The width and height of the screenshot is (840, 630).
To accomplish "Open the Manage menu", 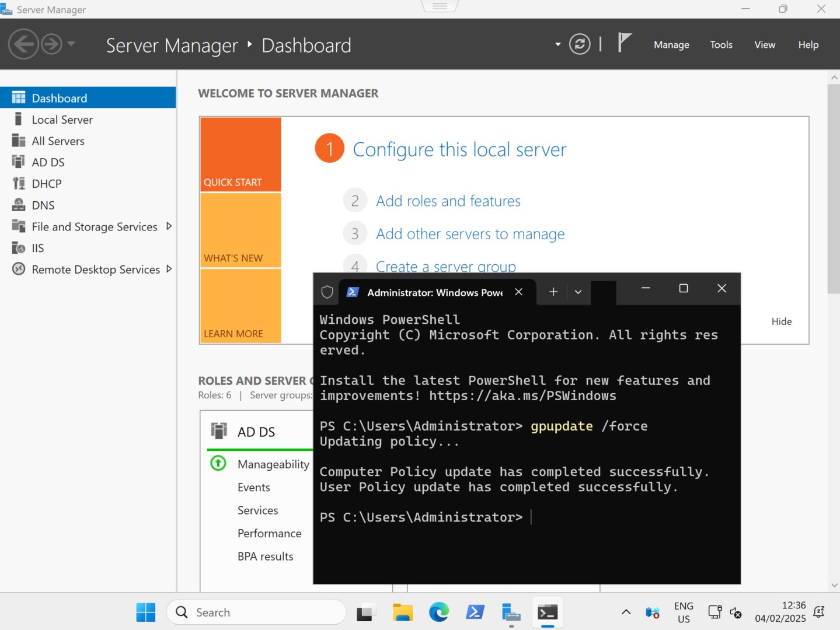I will click(671, 45).
